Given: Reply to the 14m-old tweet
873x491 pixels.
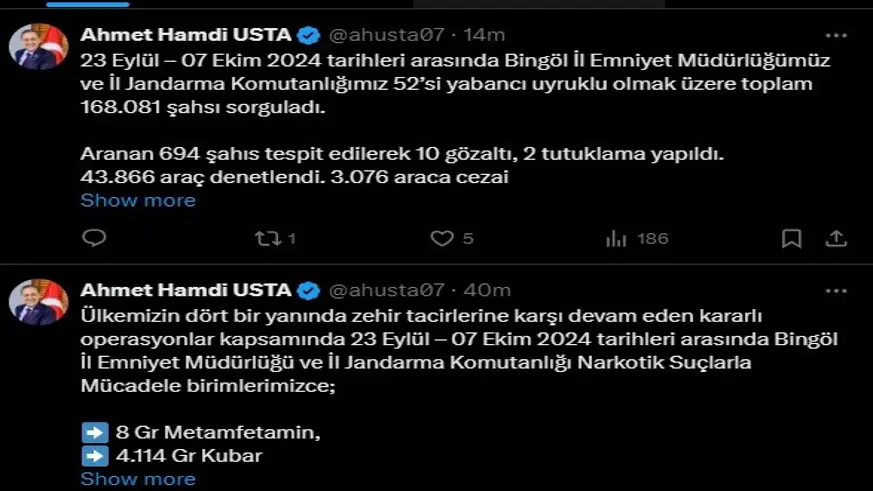Looking at the screenshot, I should click(x=94, y=239).
